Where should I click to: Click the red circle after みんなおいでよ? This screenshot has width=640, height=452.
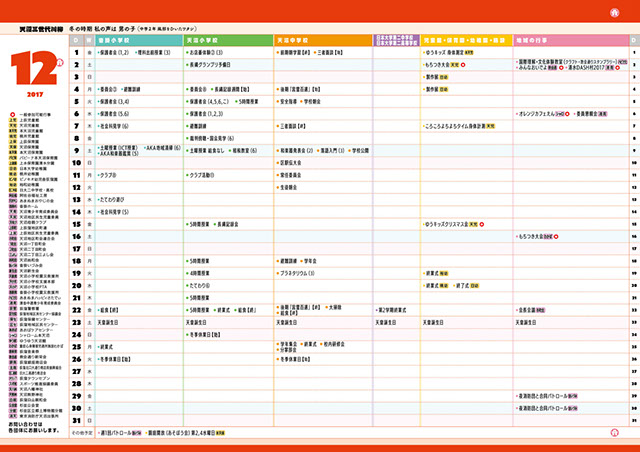[561, 68]
